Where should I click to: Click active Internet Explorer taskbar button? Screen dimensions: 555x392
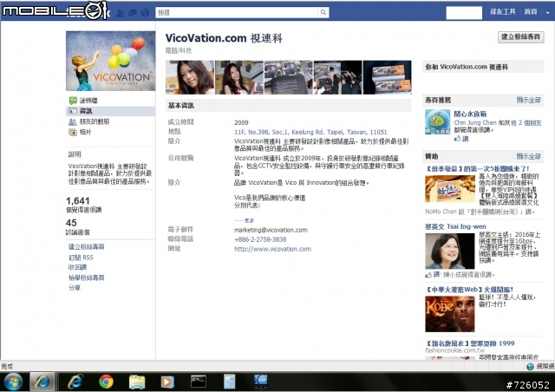pyautogui.click(x=42, y=382)
